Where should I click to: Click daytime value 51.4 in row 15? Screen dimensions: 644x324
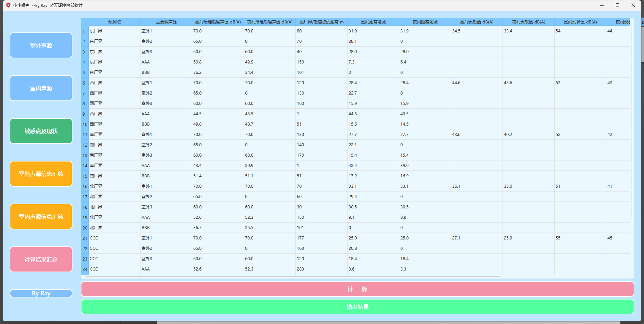point(218,176)
